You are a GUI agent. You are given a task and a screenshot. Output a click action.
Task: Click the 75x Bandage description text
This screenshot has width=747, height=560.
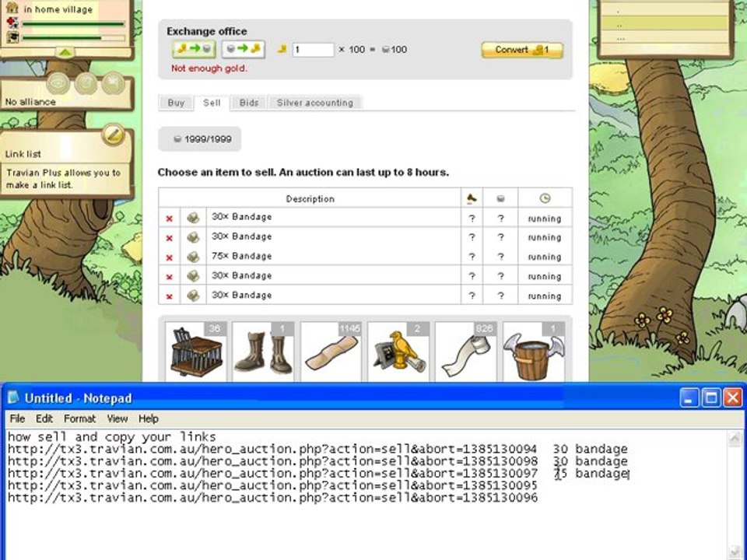(x=241, y=256)
